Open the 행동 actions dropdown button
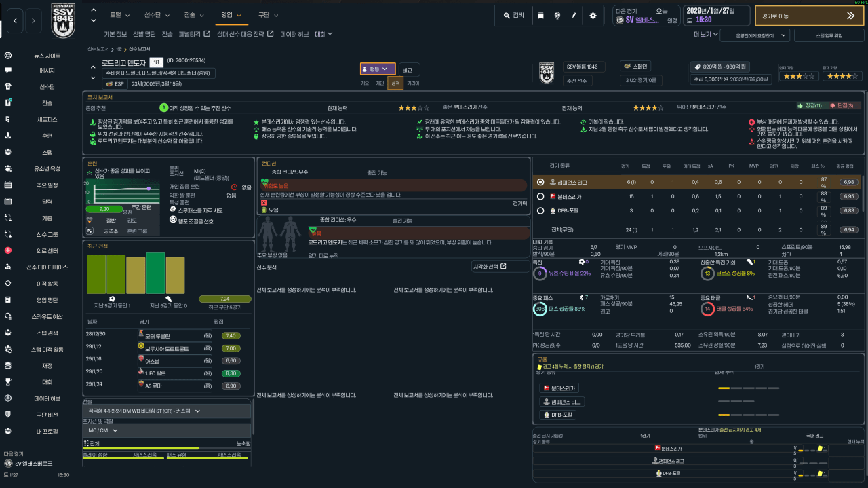The image size is (868, 488). 378,69
